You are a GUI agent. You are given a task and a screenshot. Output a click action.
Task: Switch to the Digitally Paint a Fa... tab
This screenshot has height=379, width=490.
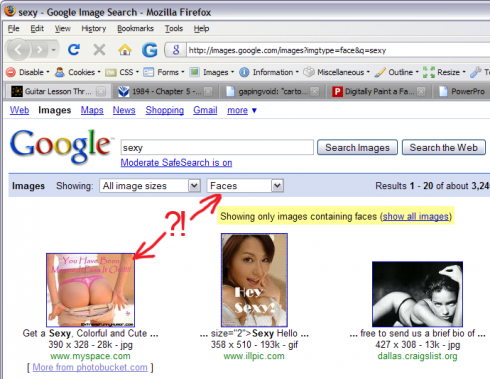(379, 91)
